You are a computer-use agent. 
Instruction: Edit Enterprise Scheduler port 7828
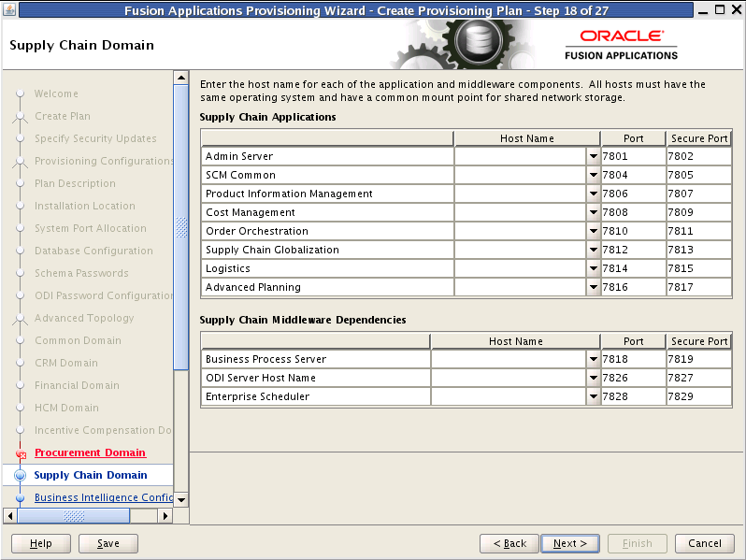[x=633, y=396]
